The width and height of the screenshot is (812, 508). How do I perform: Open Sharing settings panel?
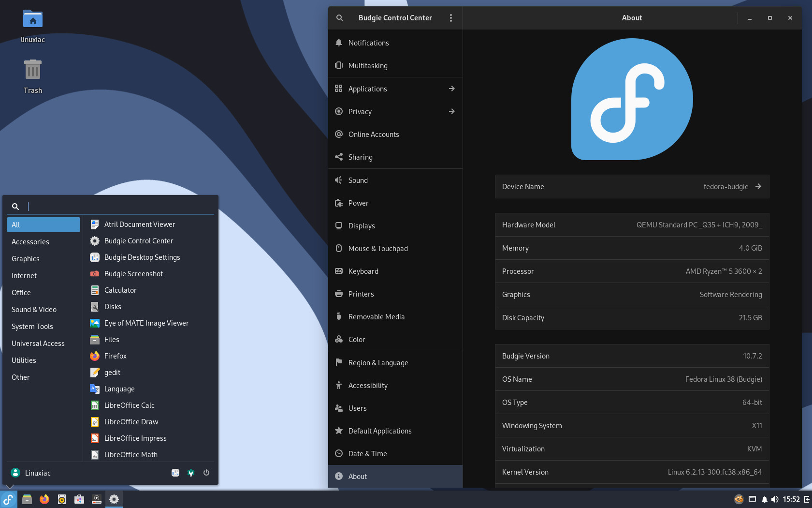[395, 157]
